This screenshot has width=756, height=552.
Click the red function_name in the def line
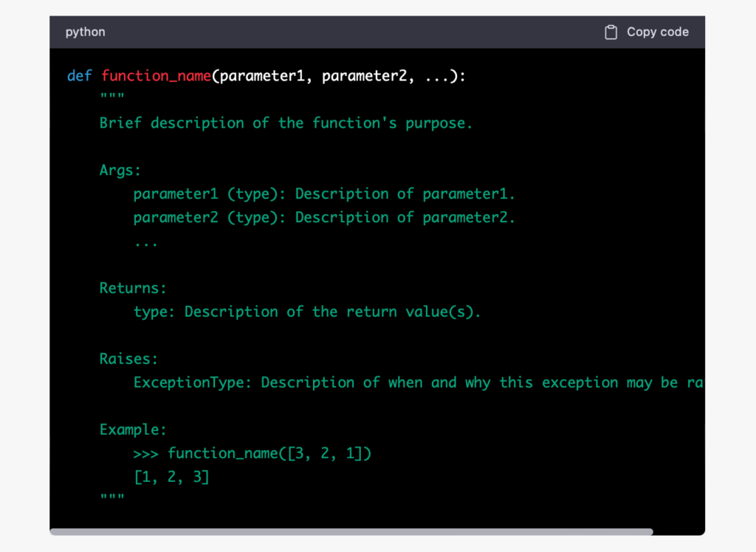tap(156, 76)
